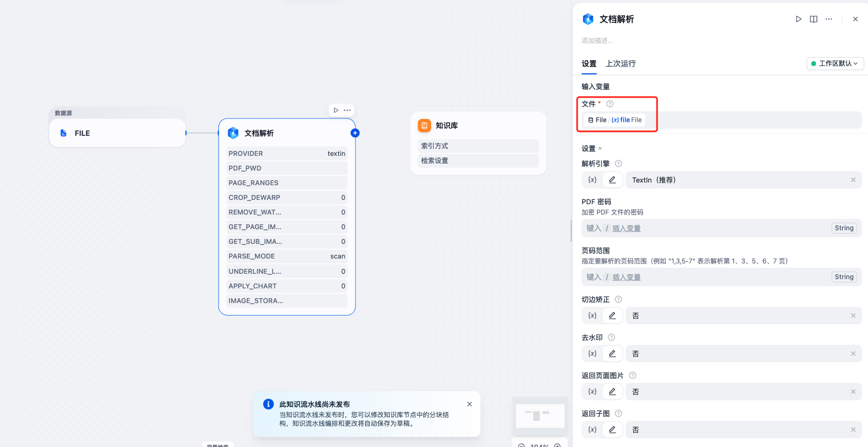Select the 知识库 node on canvas

478,143
